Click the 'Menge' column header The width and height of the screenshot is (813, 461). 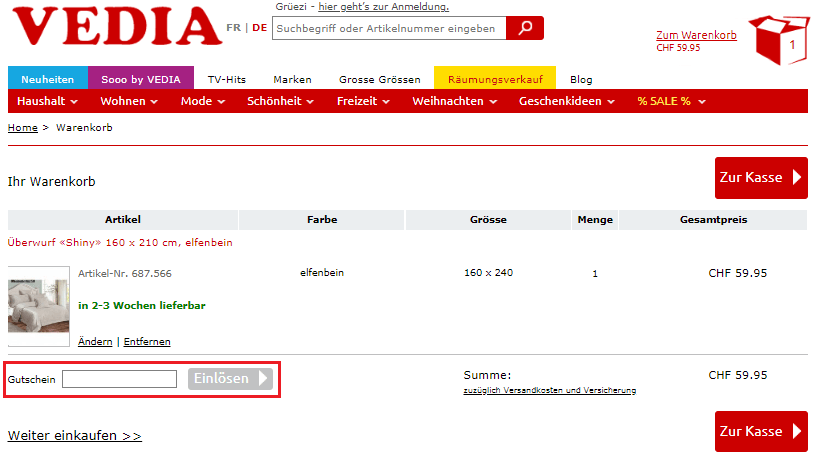pyautogui.click(x=595, y=220)
